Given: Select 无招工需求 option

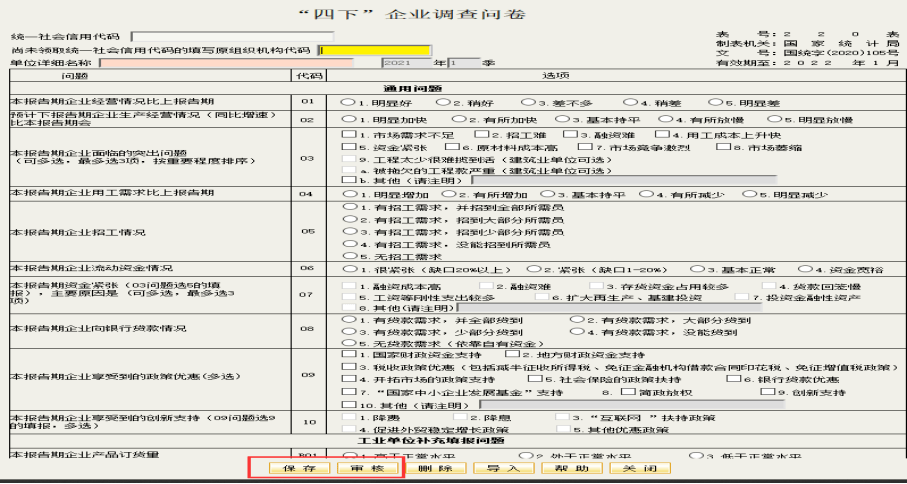Looking at the screenshot, I should click(x=349, y=256).
